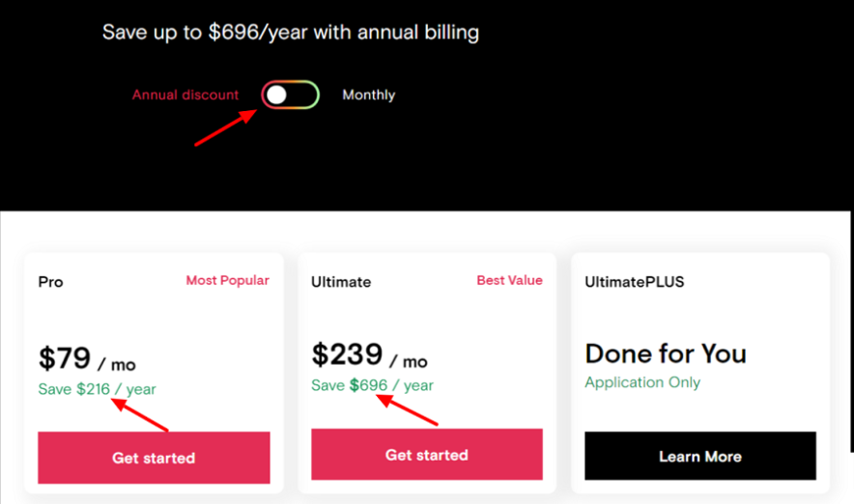Image resolution: width=854 pixels, height=504 pixels.
Task: Click the "Application Only" text
Action: coord(642,382)
